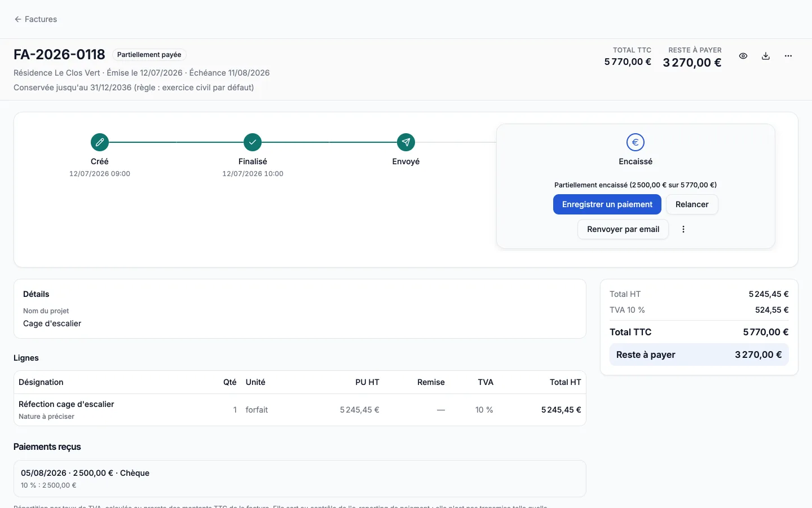
Task: Open the header more-options ellipsis menu
Action: (x=788, y=56)
